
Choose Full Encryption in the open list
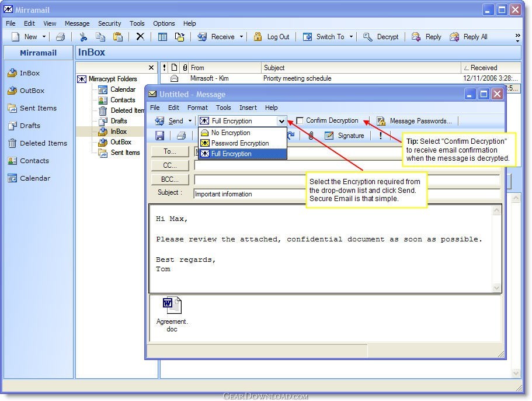[x=242, y=154]
